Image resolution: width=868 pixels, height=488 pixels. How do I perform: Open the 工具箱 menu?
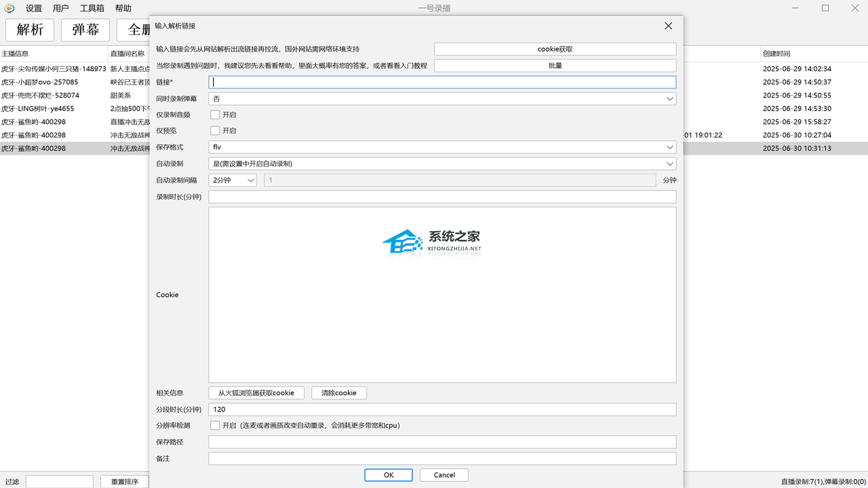coord(92,8)
